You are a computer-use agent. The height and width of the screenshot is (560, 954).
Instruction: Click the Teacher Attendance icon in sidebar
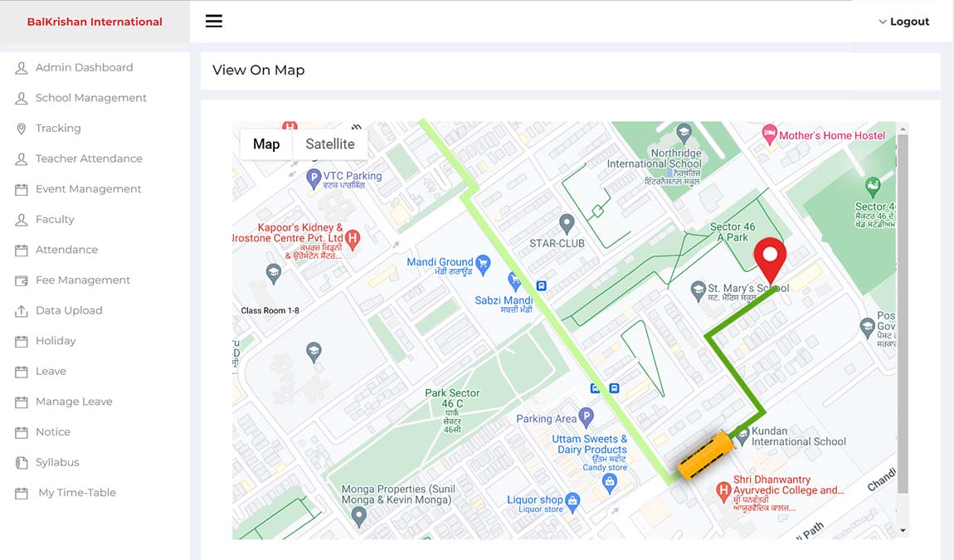tap(21, 158)
